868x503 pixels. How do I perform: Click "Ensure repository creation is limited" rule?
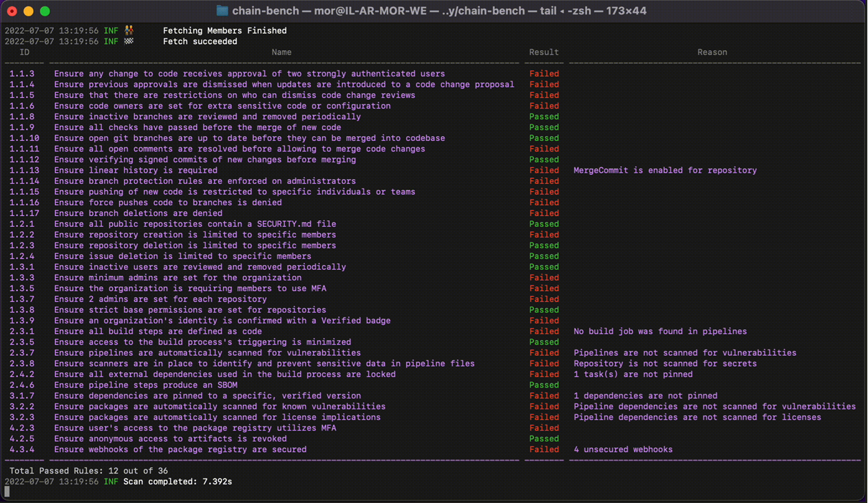pos(195,235)
